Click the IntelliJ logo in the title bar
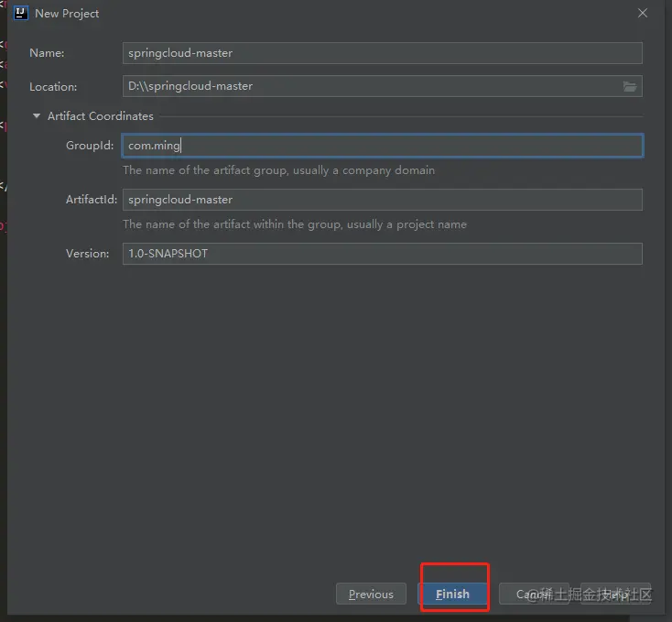 [20, 14]
